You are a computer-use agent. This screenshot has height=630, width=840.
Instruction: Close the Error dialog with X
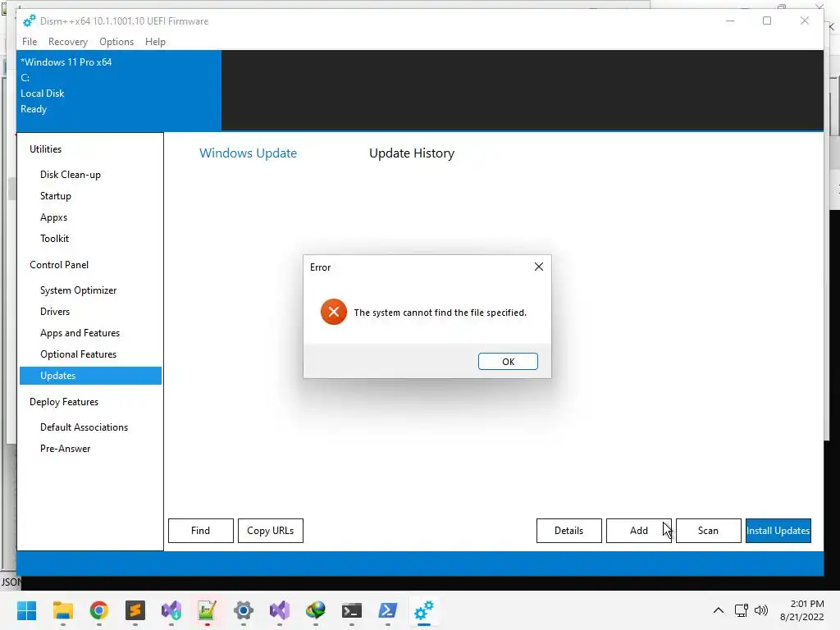pyautogui.click(x=539, y=267)
